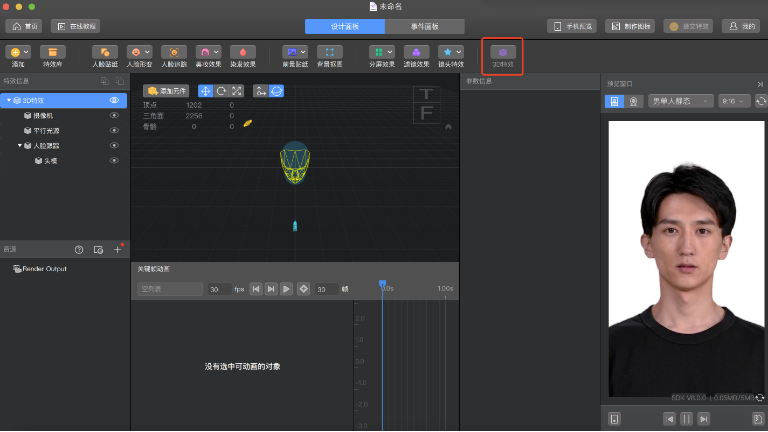This screenshot has height=432, width=768.
Task: Choose the 滤镜效果 filter effect icon
Action: (415, 52)
